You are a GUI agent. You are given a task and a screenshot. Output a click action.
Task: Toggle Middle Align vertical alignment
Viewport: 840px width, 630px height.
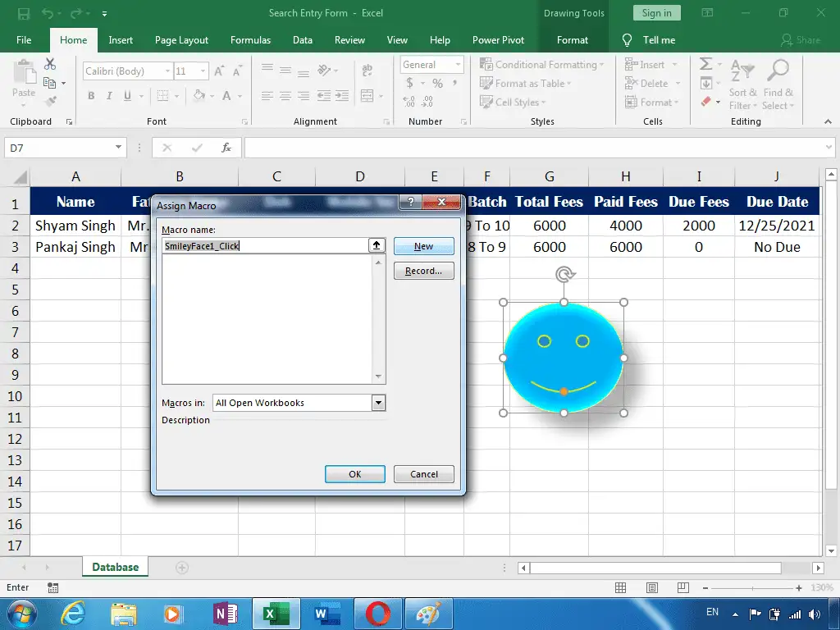[x=285, y=71]
